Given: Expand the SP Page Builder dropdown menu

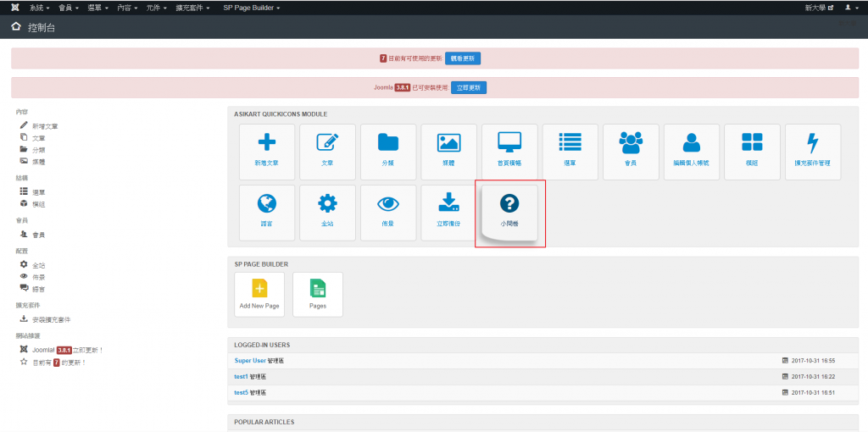Looking at the screenshot, I should pos(251,8).
